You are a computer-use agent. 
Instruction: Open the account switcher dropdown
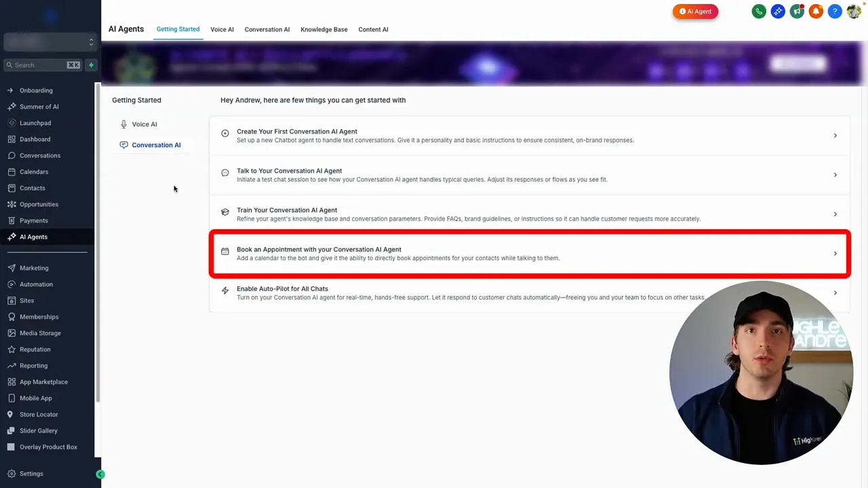[x=50, y=42]
